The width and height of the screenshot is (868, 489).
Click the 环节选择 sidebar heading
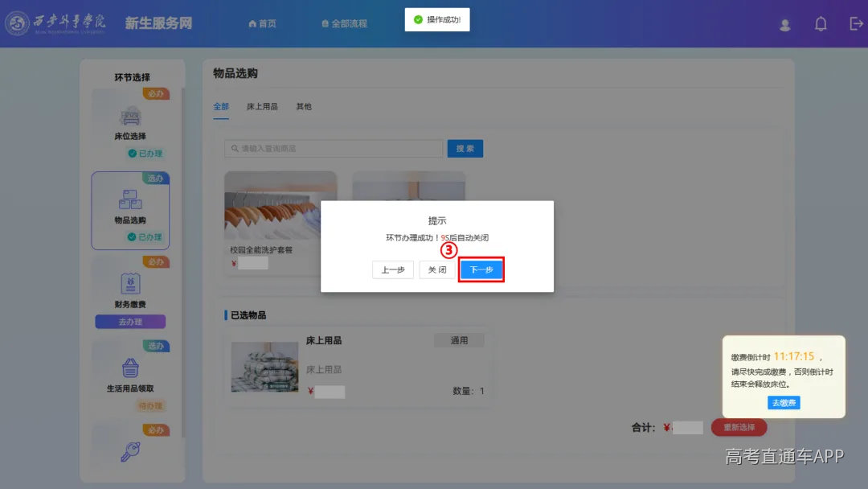[132, 77]
